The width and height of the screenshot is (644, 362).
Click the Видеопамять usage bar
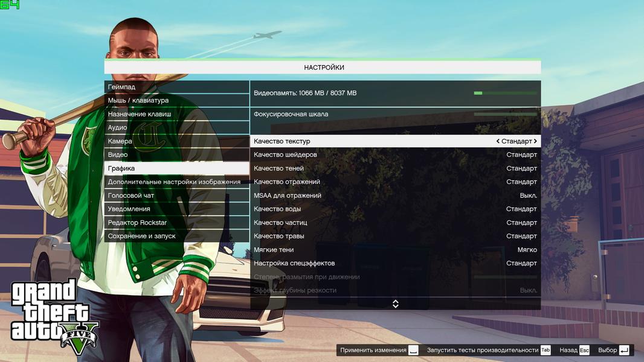pos(505,93)
